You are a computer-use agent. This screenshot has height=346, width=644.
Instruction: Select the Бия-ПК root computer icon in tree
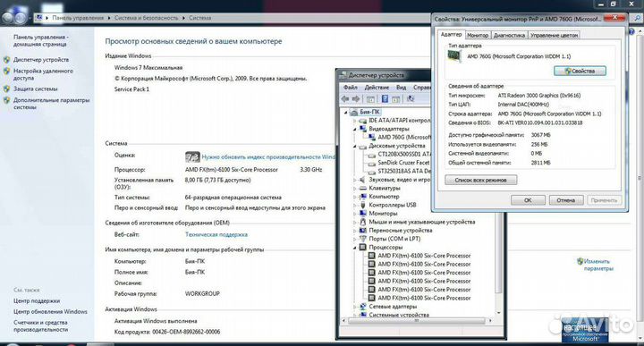point(354,112)
